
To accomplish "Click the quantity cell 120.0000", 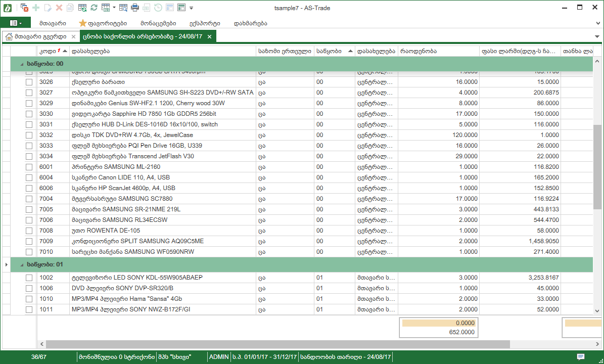I will 439,135.
